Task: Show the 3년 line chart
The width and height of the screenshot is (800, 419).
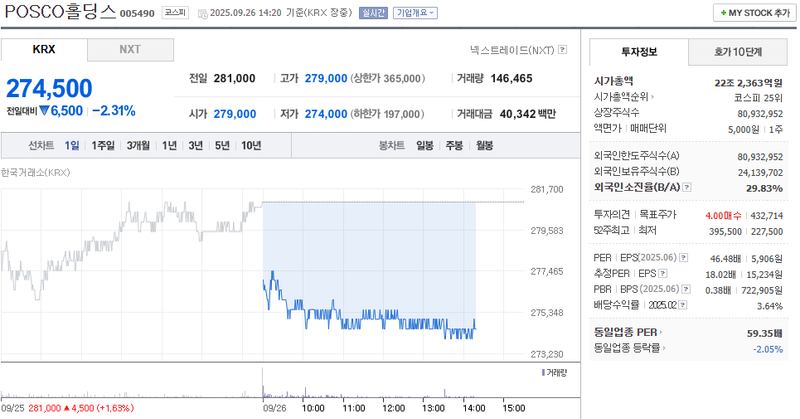Action: pyautogui.click(x=196, y=146)
